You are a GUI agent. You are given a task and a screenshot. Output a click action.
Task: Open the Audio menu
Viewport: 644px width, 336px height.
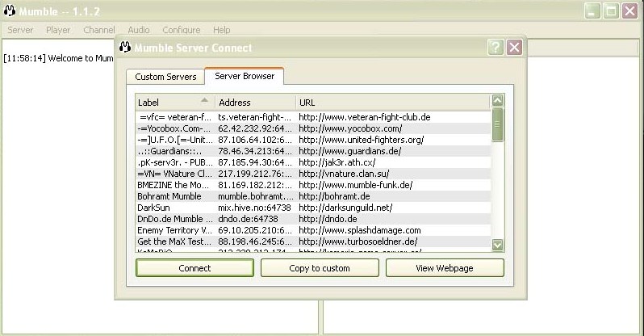(x=139, y=30)
